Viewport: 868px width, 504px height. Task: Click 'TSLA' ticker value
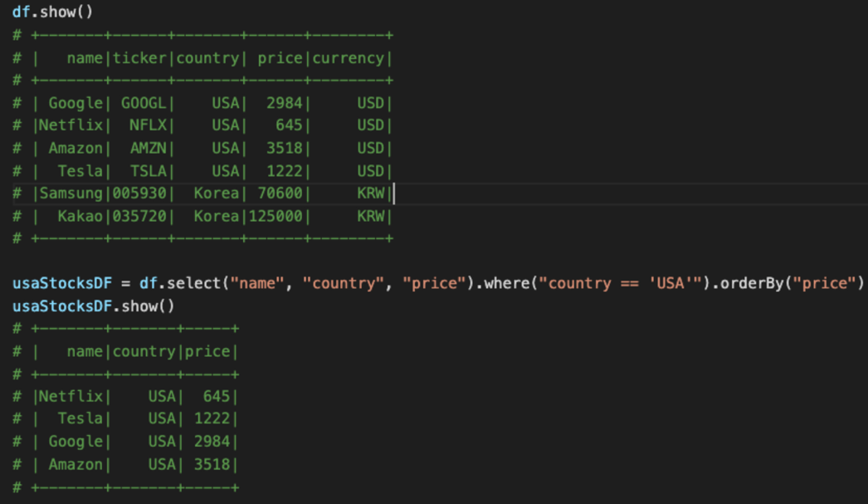click(x=149, y=171)
